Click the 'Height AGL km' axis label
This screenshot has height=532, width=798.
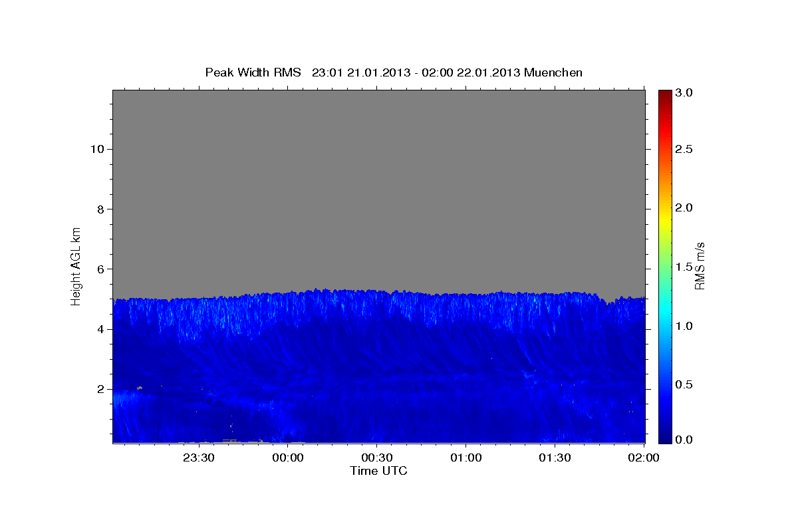point(76,265)
